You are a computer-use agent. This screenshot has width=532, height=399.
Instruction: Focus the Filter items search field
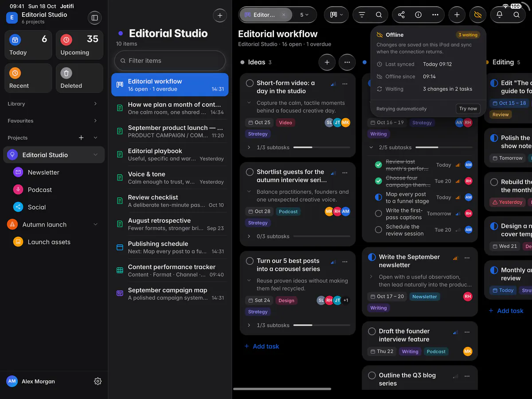click(170, 61)
